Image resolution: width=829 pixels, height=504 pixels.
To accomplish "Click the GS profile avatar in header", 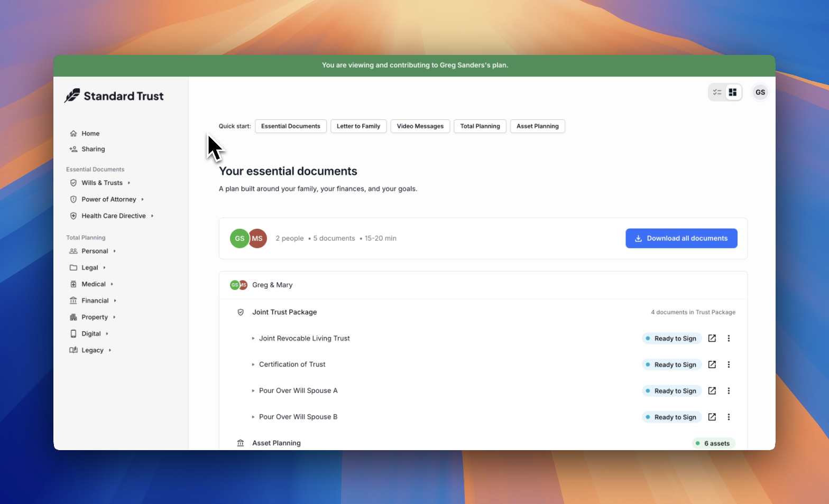I will (x=760, y=92).
